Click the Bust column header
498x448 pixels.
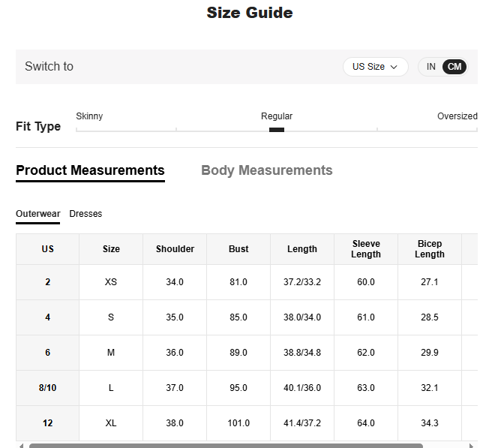pos(238,249)
